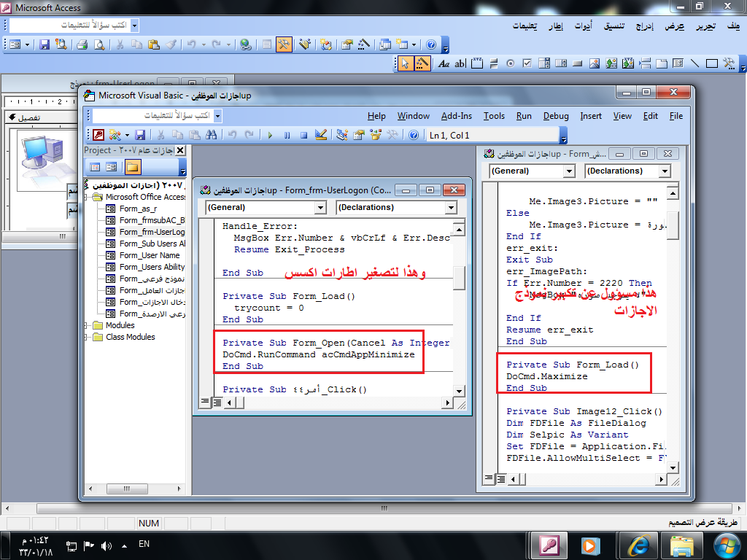The image size is (747, 560).
Task: Open the VBA Add-Ins menu
Action: pyautogui.click(x=457, y=116)
